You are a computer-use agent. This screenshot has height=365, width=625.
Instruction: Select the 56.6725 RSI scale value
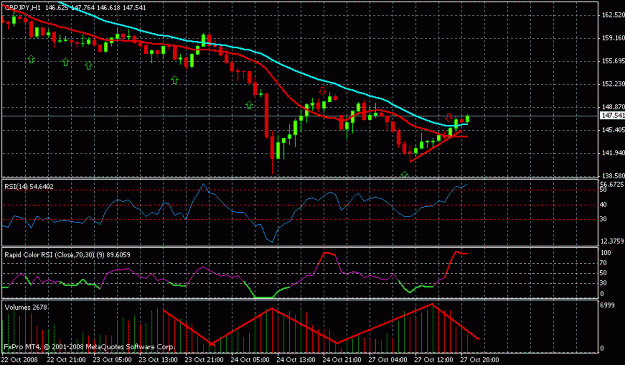pos(612,184)
